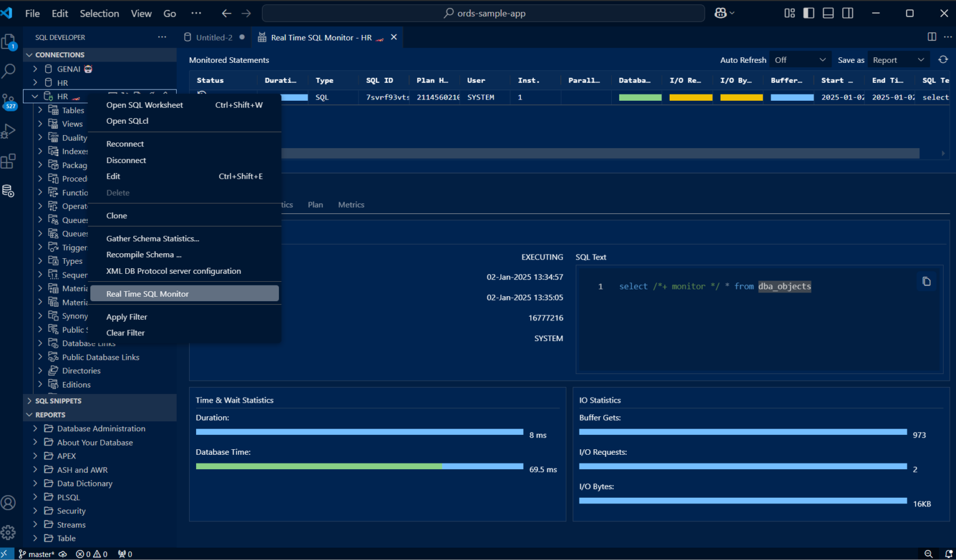956x560 pixels.
Task: Choose Open SQL Worksheet from the context menu
Action: tap(144, 105)
